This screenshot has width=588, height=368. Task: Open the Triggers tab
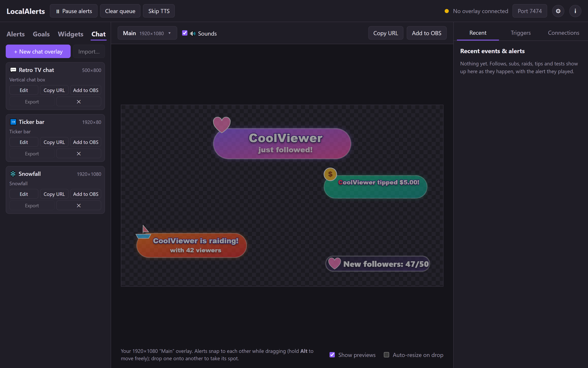(x=520, y=33)
